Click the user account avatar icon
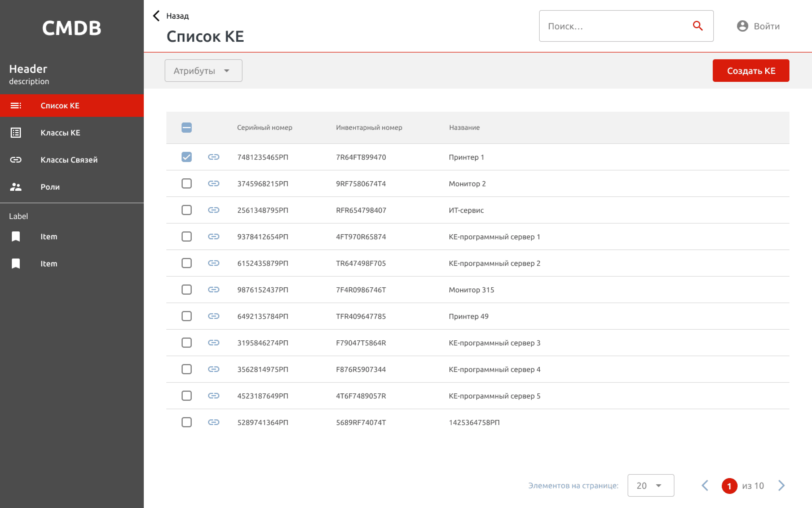Viewport: 812px width, 508px height. (x=742, y=26)
